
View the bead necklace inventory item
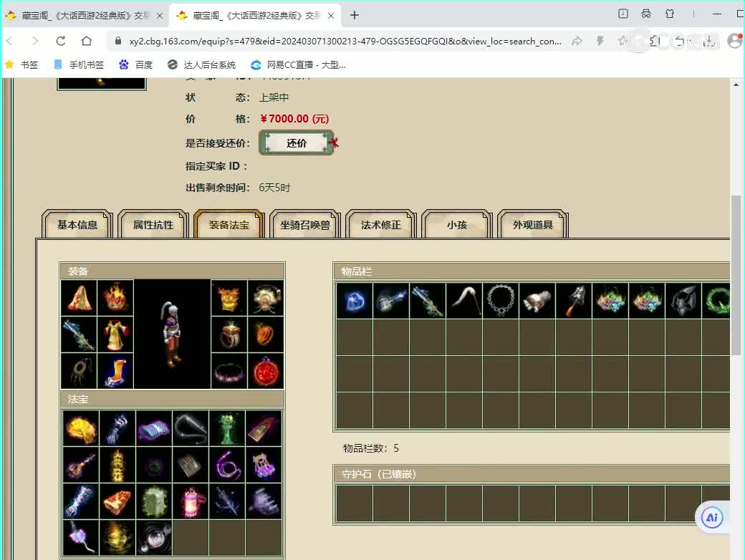click(501, 301)
